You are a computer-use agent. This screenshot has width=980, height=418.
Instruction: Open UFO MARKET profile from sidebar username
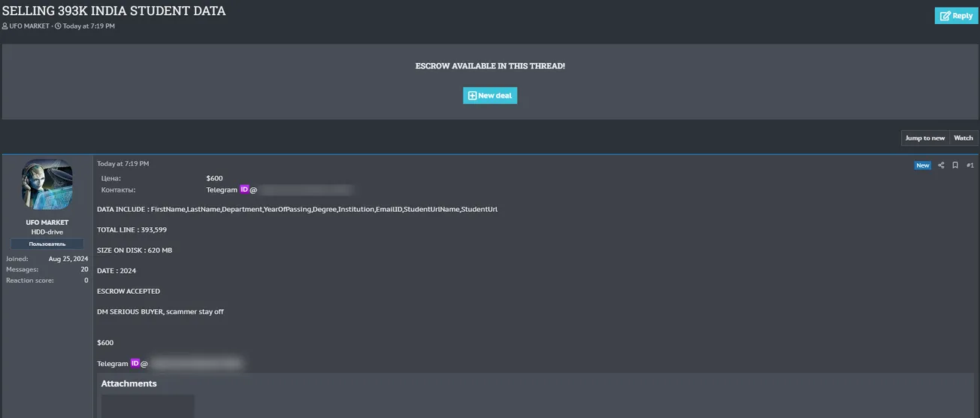[47, 223]
